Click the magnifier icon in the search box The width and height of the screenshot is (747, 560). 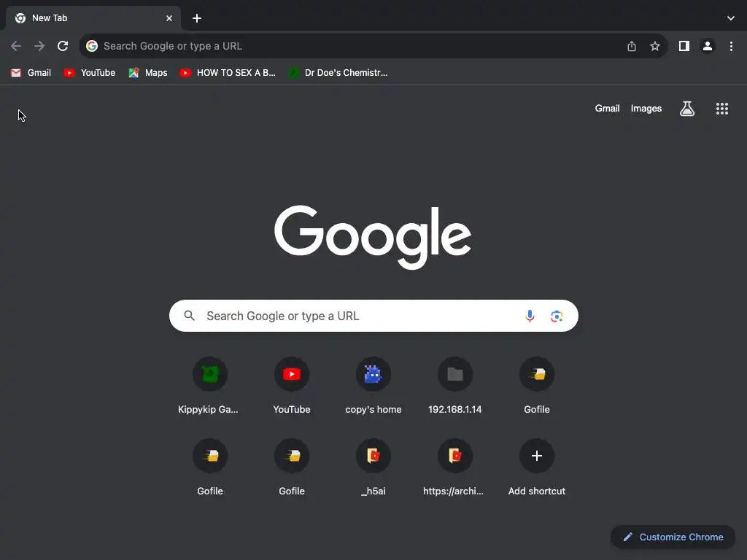click(x=190, y=316)
